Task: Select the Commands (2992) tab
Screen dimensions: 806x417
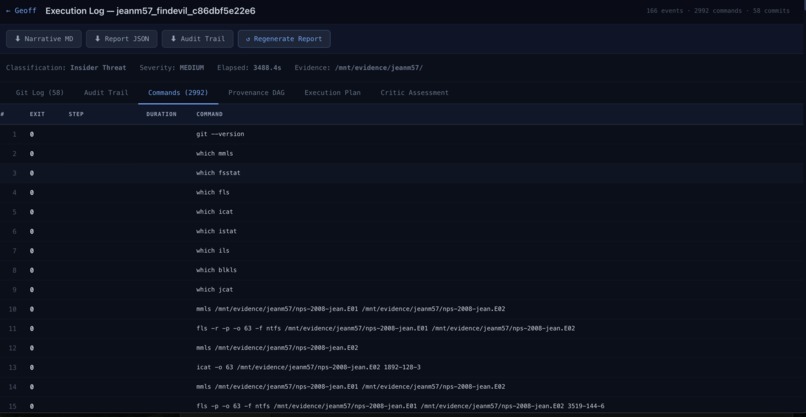Action: [x=178, y=93]
